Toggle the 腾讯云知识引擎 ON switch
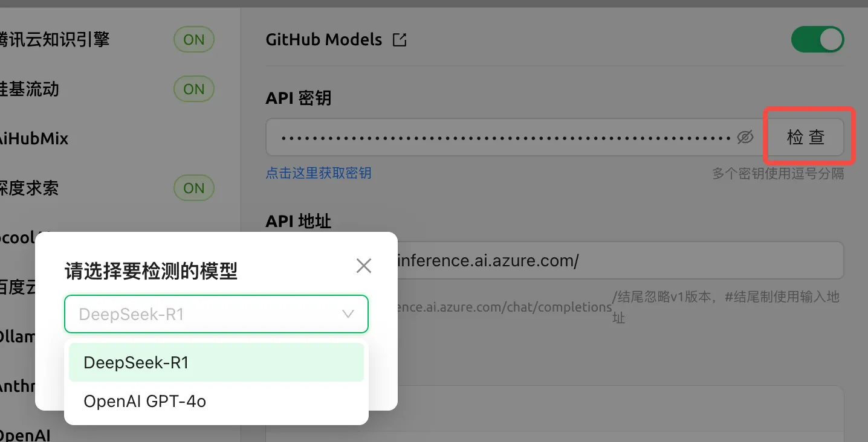The image size is (868, 442). tap(194, 40)
